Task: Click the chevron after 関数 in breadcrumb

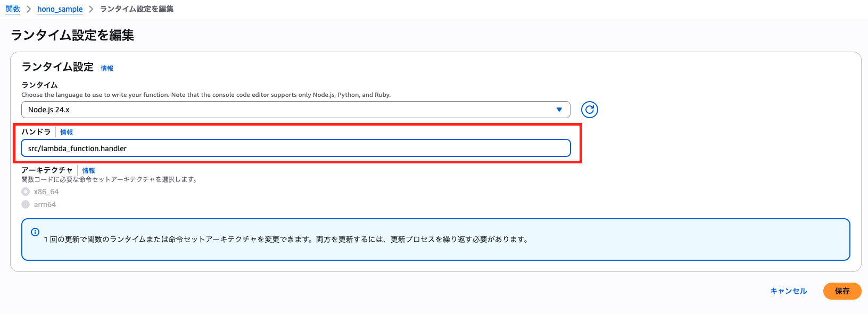Action: click(29, 9)
